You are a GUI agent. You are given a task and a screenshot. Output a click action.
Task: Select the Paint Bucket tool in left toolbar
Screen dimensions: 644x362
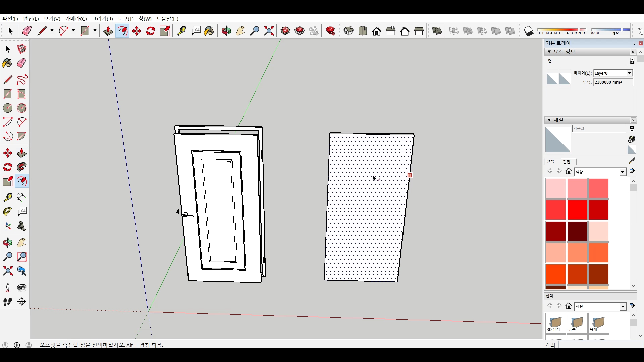7,63
